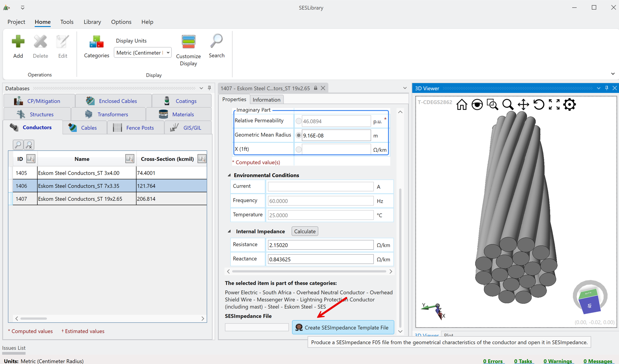Close the 1407 Eskom Steel document tab

pyautogui.click(x=323, y=88)
